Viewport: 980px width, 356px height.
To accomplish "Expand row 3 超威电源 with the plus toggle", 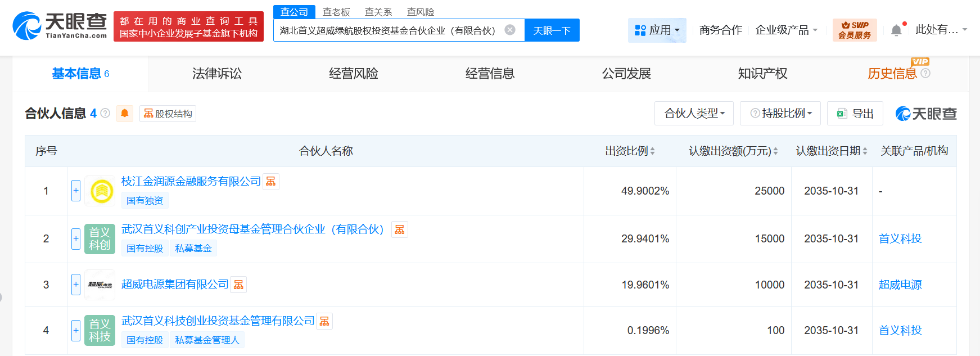I will [76, 285].
